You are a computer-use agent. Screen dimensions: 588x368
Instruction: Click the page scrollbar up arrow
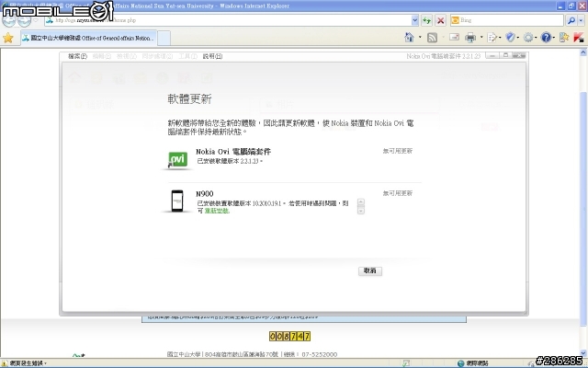(583, 53)
